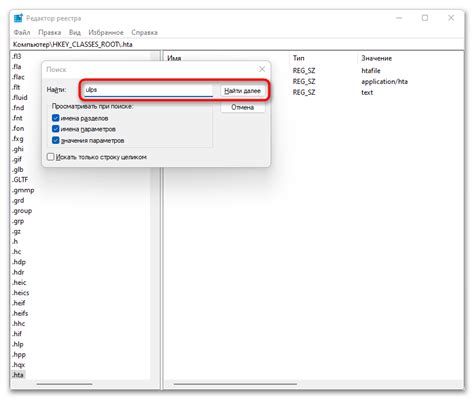Viewport: 474px width, 399px height.
Task: Click the Найти далее button
Action: [x=242, y=91]
